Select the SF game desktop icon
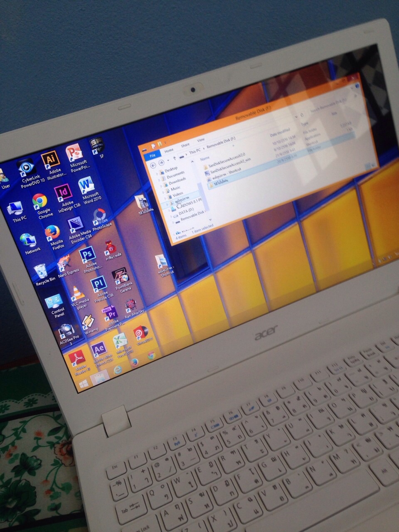399x532 pixels. pos(98,148)
